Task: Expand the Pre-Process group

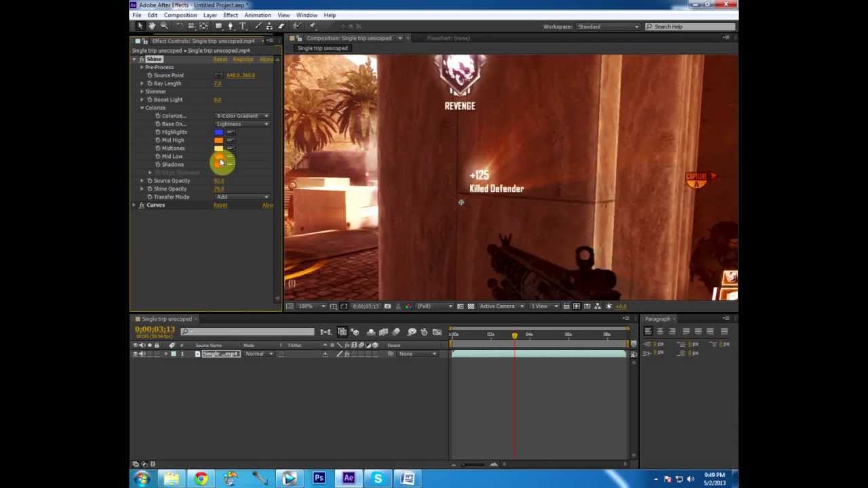Action: click(x=142, y=67)
